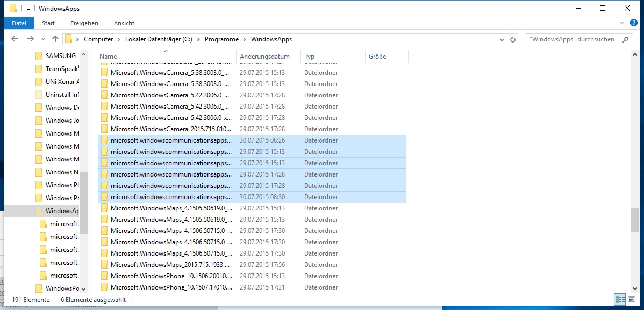Select Microsoft.WindowsPhone_10.1507.17010 folder
This screenshot has width=644, height=310.
[252, 287]
